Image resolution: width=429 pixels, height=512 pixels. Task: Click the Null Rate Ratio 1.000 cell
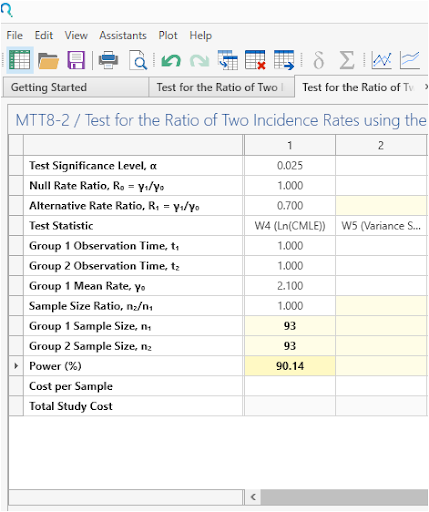pos(290,186)
